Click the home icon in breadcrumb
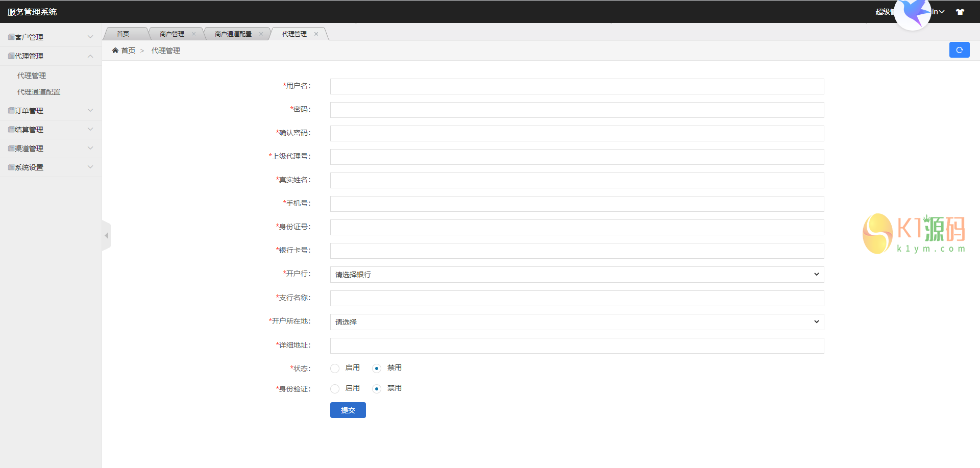Image resolution: width=980 pixels, height=468 pixels. 115,51
